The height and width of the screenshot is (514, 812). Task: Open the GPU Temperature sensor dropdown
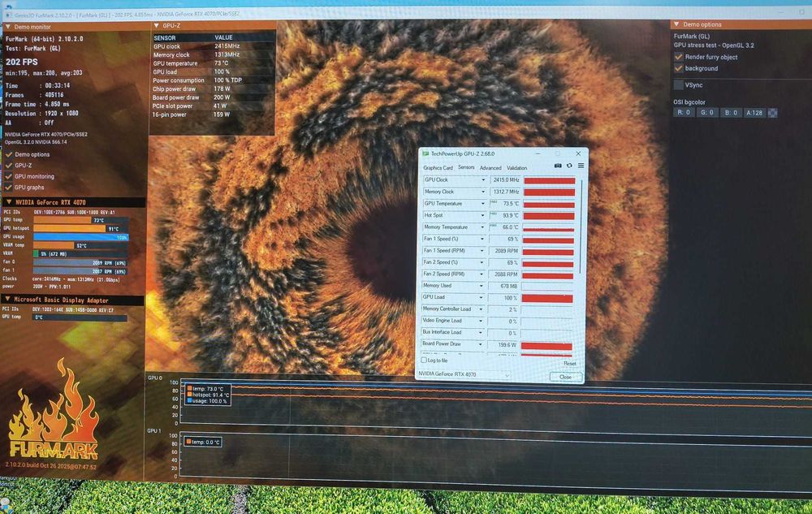click(x=482, y=204)
